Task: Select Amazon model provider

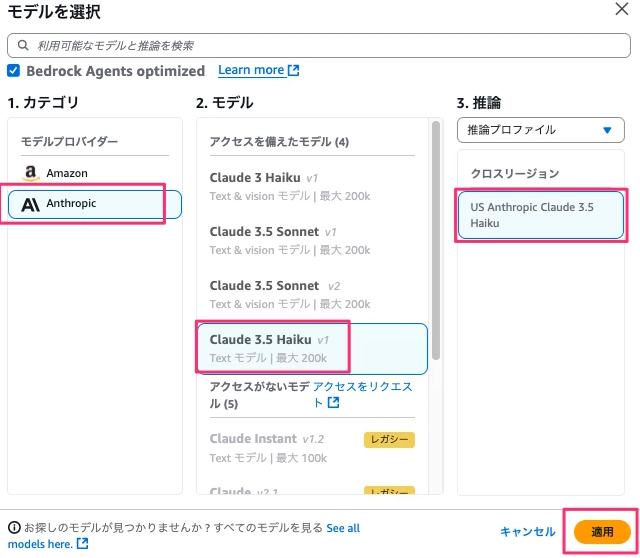Action: (x=95, y=173)
